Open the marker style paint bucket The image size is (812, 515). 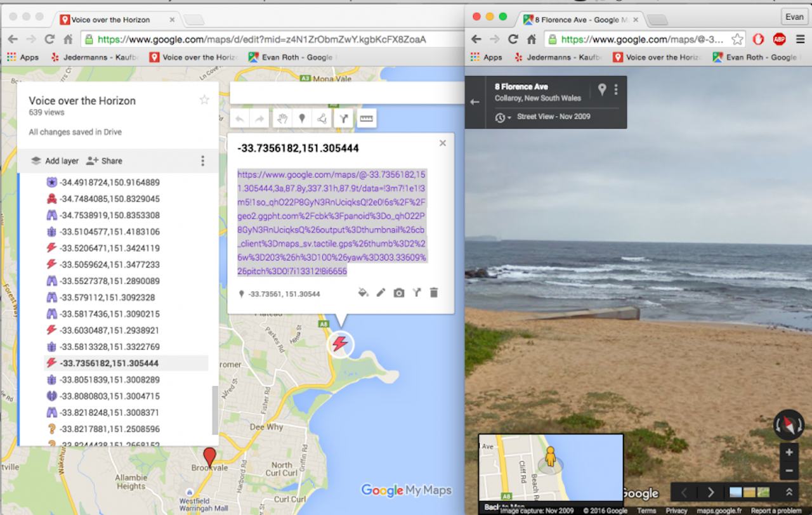click(x=363, y=293)
